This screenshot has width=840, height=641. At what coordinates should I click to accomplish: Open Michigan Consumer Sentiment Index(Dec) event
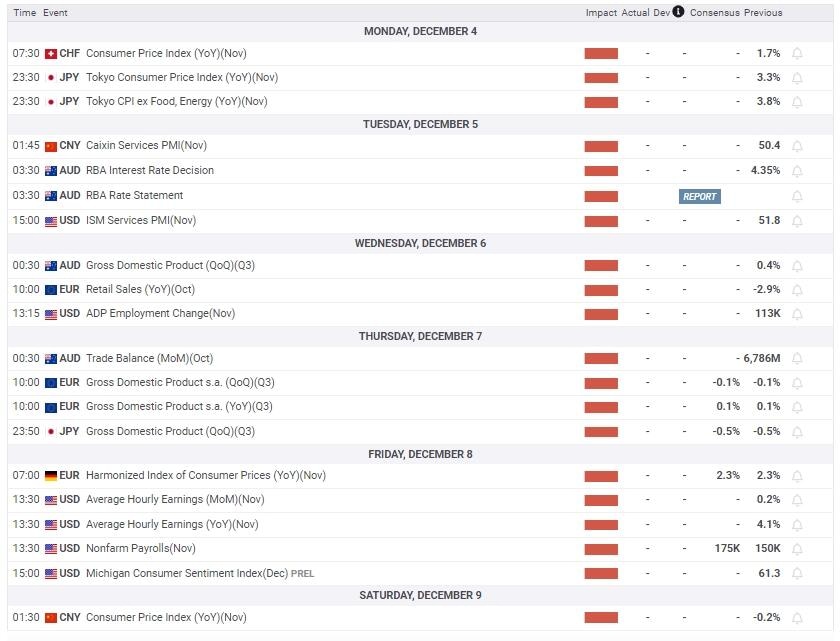188,573
